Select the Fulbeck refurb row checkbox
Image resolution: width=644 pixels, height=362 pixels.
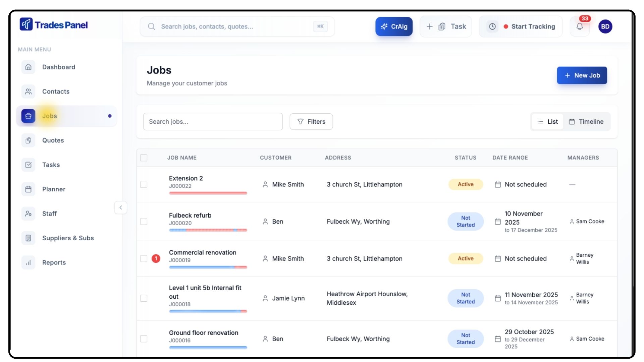(x=144, y=222)
